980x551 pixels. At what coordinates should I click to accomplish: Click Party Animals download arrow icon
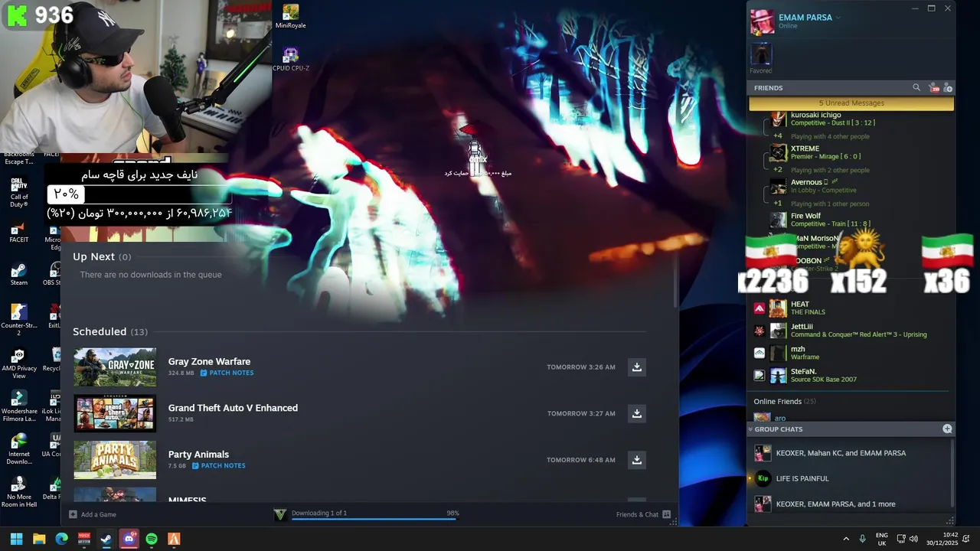636,460
